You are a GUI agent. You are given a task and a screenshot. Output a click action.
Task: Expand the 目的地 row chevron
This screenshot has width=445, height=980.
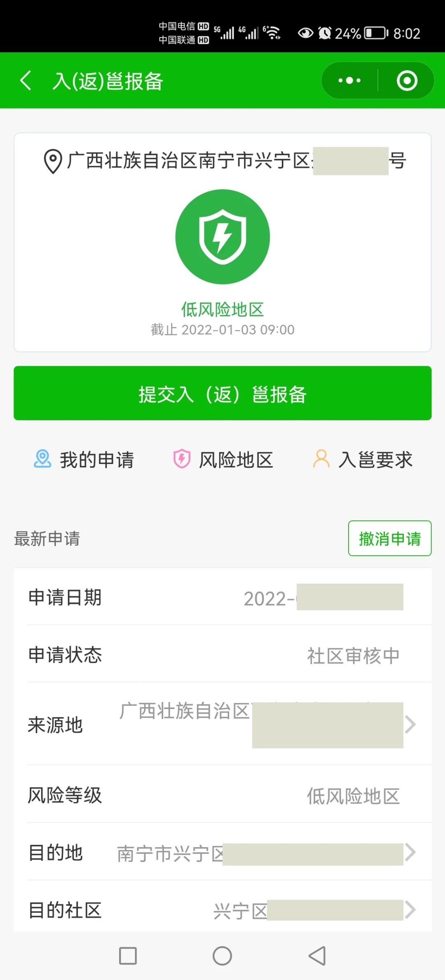click(x=410, y=852)
